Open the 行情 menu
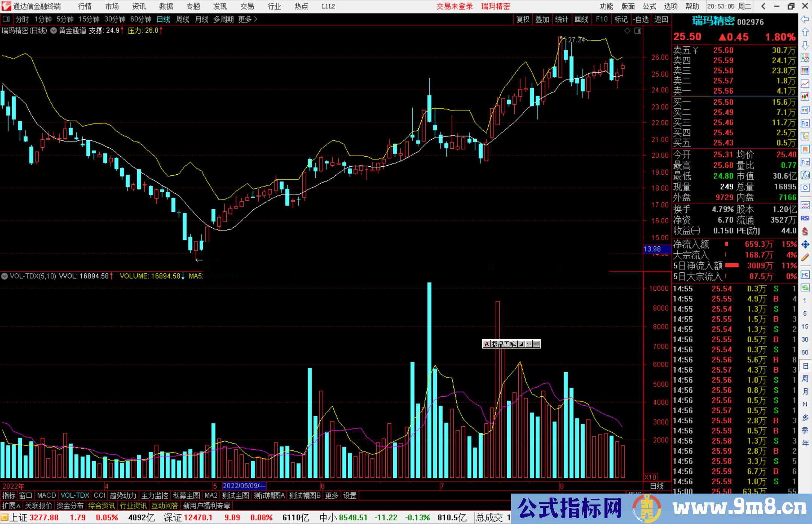Viewport: 812px width, 524px height. pos(85,6)
